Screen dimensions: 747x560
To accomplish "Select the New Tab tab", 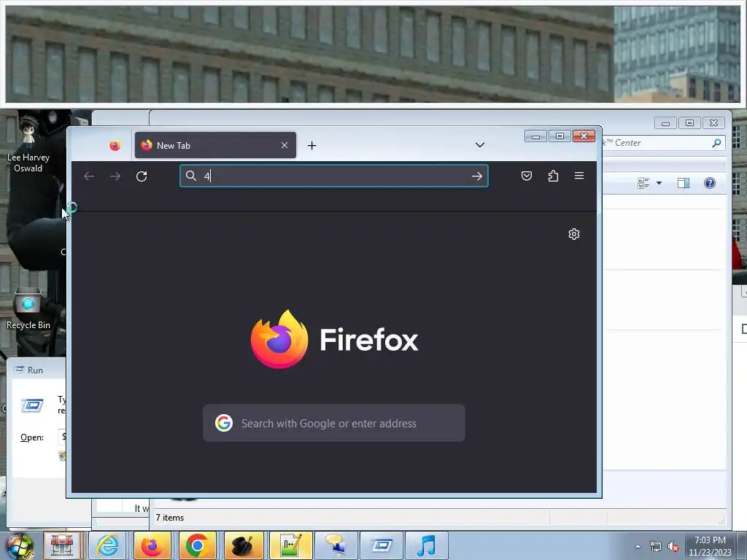I will point(215,145).
